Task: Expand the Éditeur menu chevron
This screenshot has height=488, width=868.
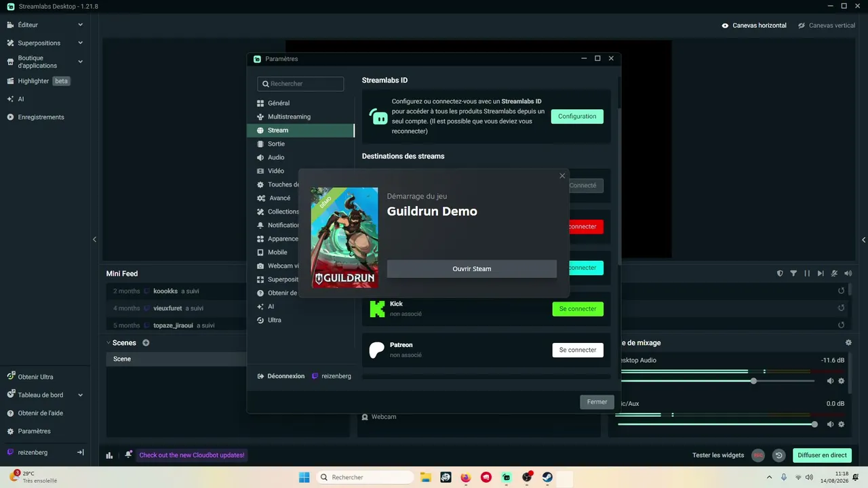Action: coord(80,25)
